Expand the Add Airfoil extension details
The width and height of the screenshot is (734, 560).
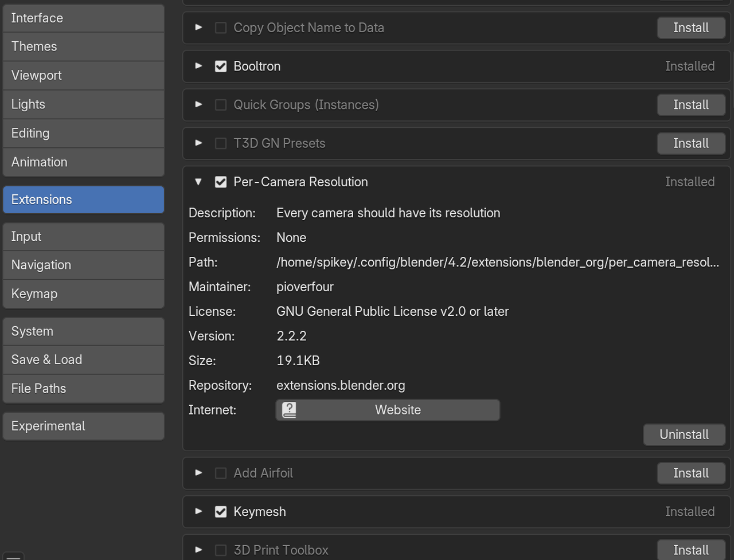[x=198, y=473]
